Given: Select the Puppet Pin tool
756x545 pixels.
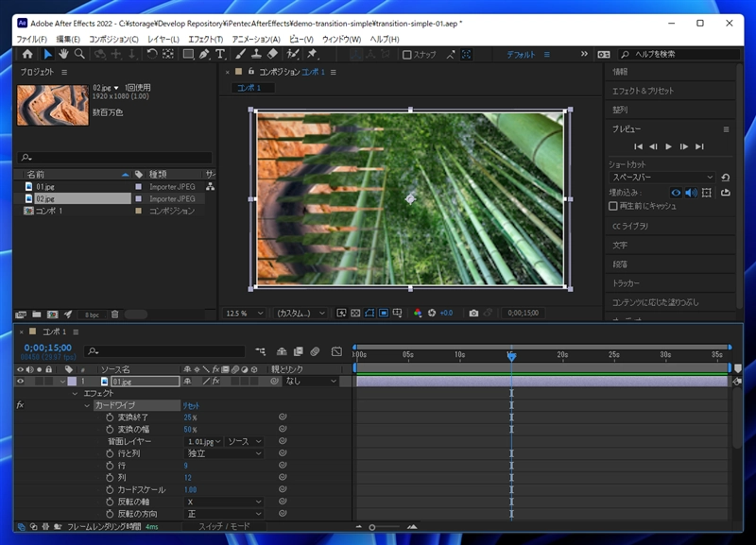Looking at the screenshot, I should pyautogui.click(x=312, y=54).
